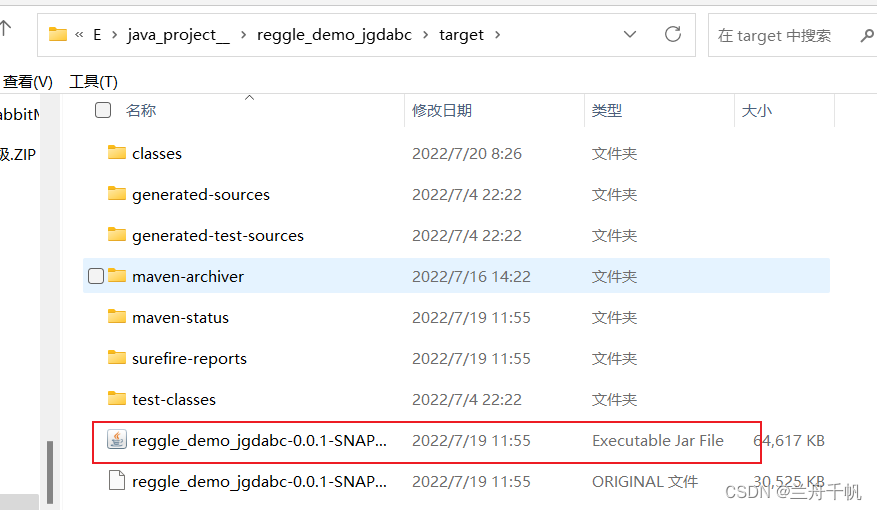Click the date 2022/7/20 8:26
The image size is (877, 510).
click(x=467, y=153)
